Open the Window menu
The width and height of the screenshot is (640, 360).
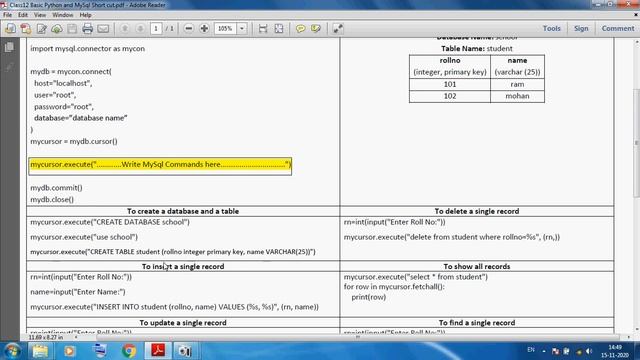62,15
